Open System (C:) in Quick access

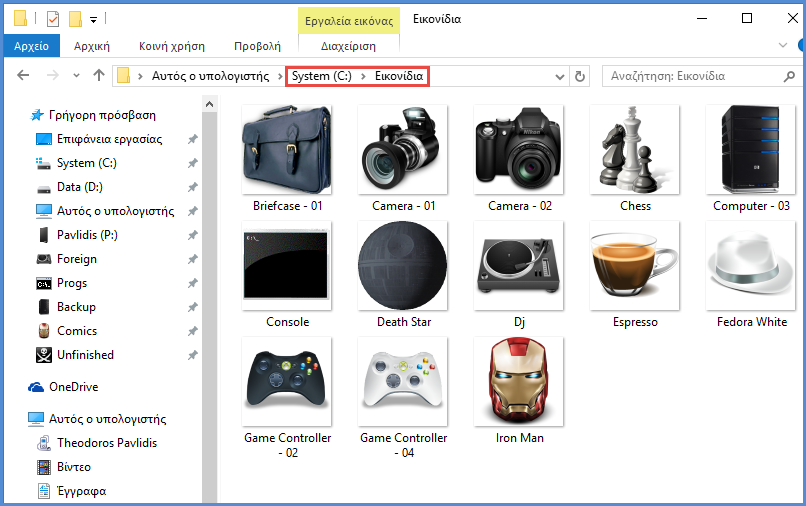coord(86,163)
